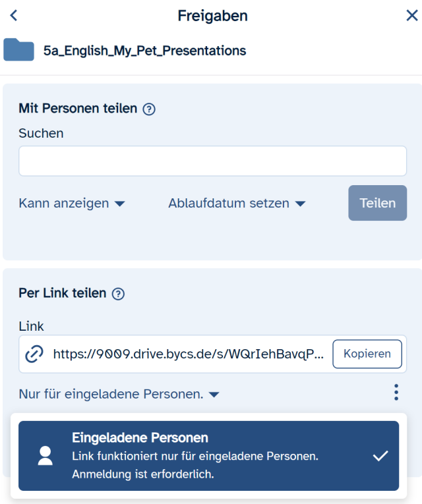
Task: Open help for Mit Personen teilen
Action: click(149, 109)
